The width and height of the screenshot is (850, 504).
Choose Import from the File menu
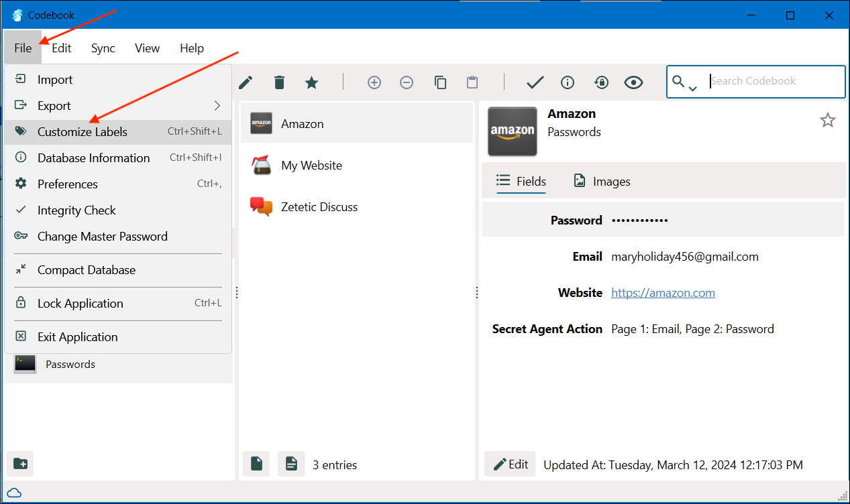pyautogui.click(x=118, y=79)
